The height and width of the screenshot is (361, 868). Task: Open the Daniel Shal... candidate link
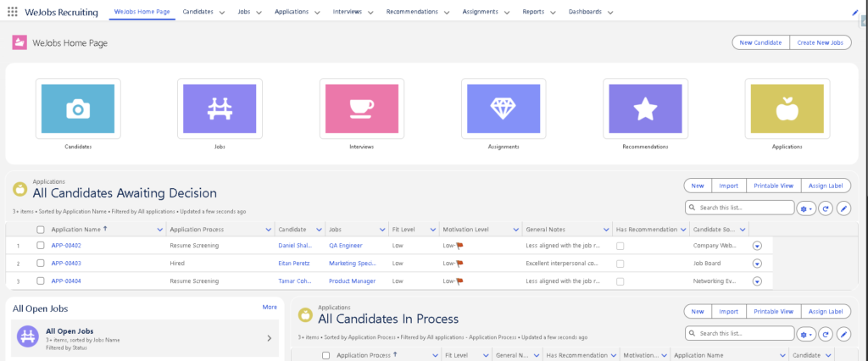(297, 246)
